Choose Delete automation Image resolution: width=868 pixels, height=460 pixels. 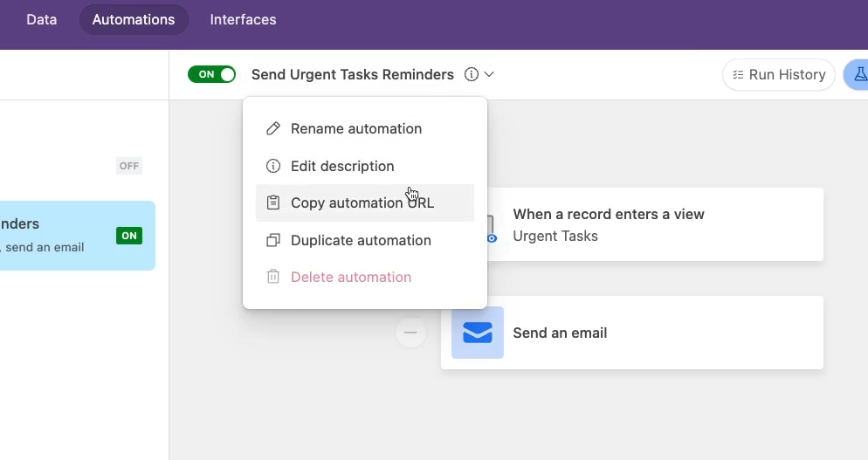coord(365,277)
